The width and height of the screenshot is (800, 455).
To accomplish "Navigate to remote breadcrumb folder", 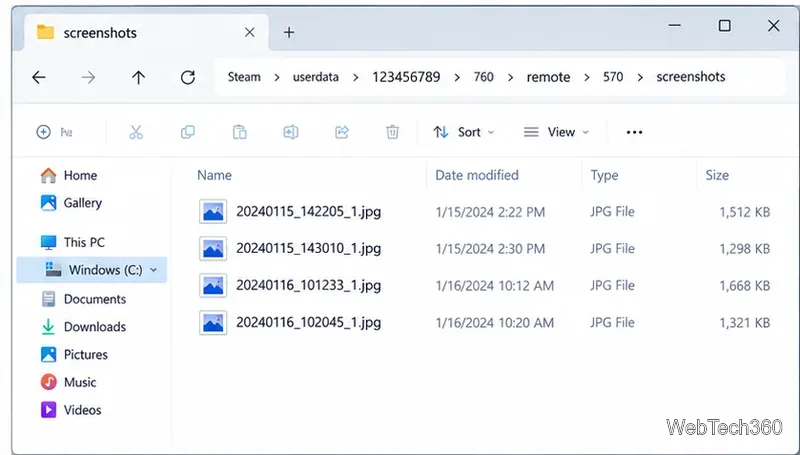I will 548,77.
